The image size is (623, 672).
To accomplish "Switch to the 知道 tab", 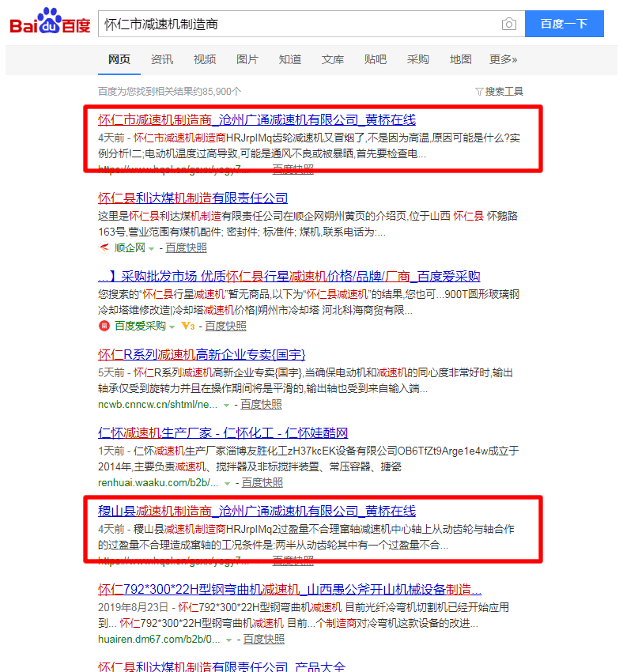I will point(289,59).
